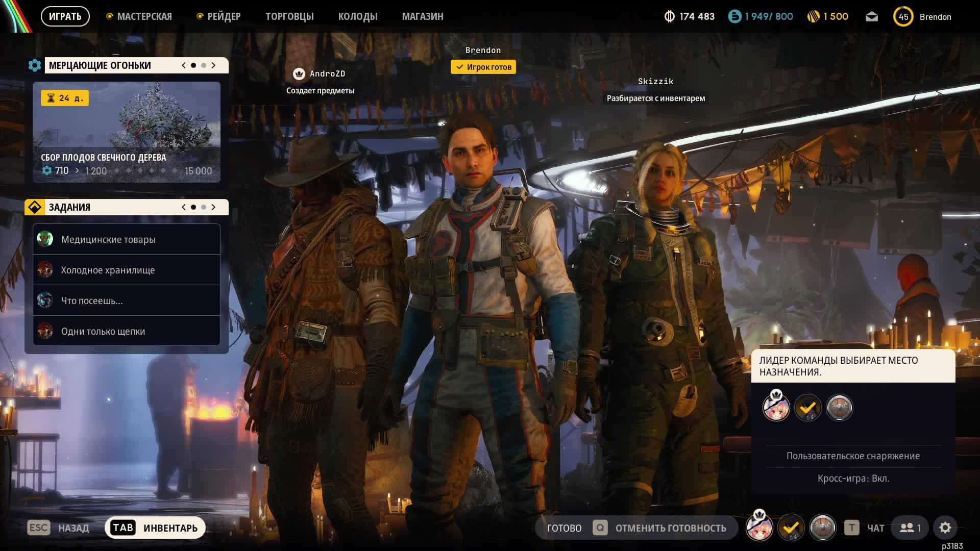Open the mail inbox envelope icon
The height and width of the screenshot is (551, 980).
click(x=872, y=17)
